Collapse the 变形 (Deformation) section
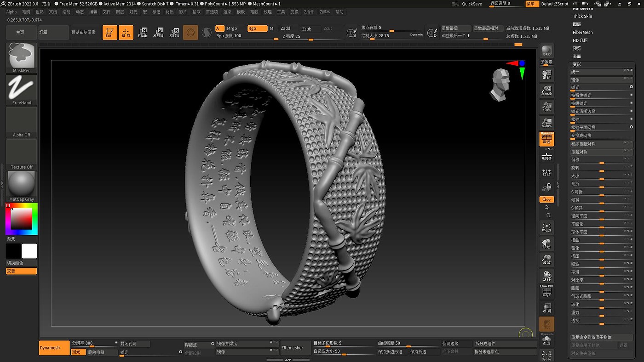This screenshot has height=362, width=644. [x=576, y=64]
